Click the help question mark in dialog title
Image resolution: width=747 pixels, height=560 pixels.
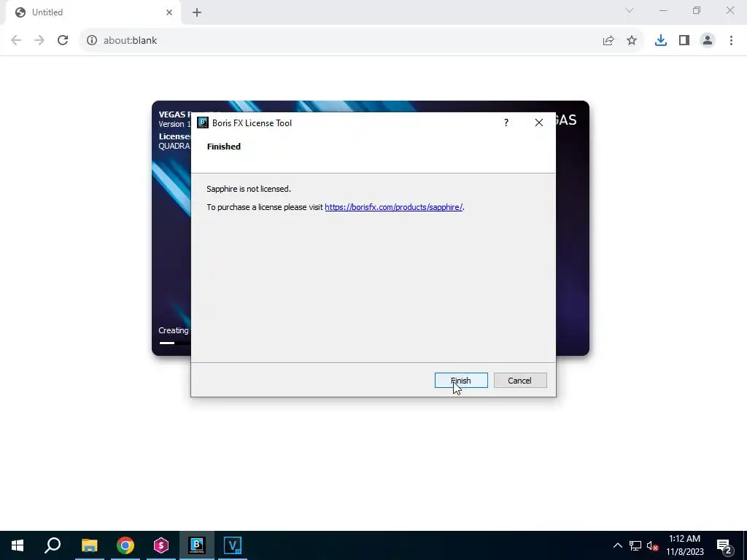[506, 122]
